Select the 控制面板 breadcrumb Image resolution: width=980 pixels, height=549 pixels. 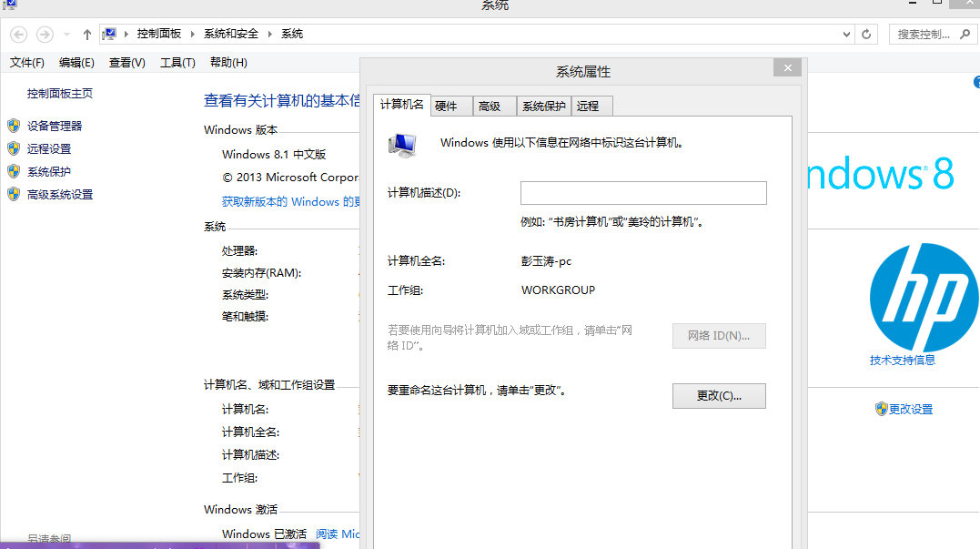pyautogui.click(x=158, y=34)
